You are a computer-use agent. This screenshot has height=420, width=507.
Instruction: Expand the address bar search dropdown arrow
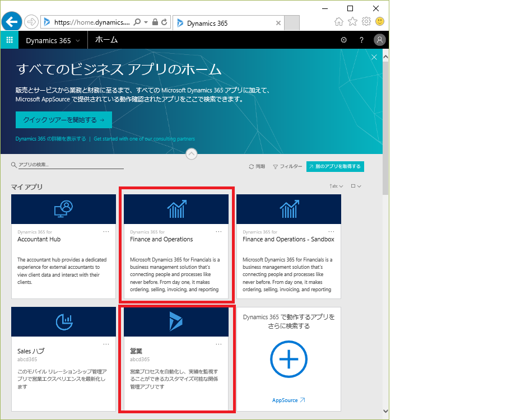(x=146, y=22)
